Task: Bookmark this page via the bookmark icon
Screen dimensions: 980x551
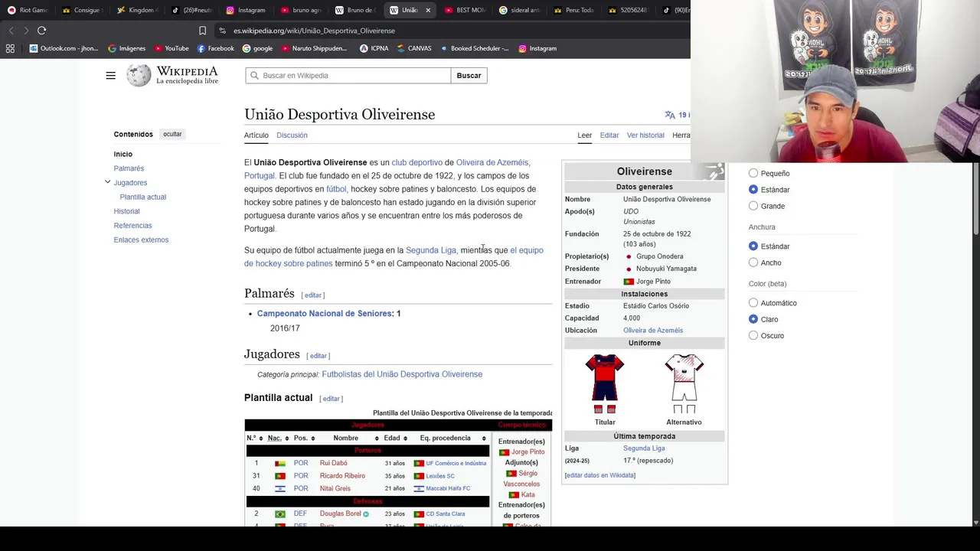Action: pos(202,31)
